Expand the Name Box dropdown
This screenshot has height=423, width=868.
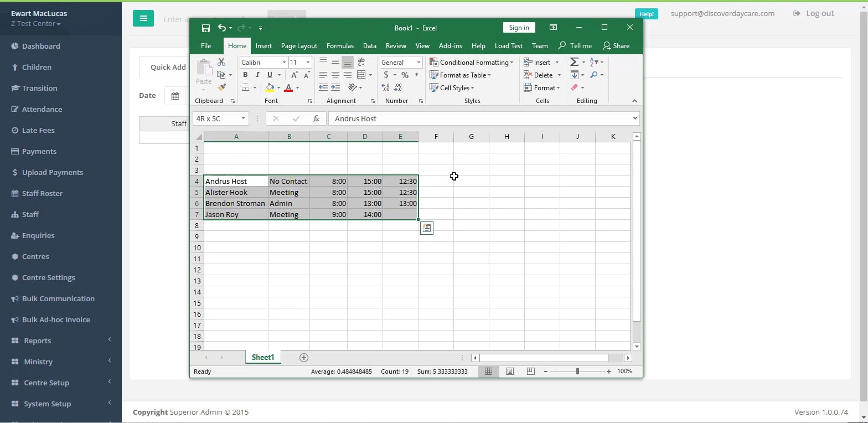(243, 118)
